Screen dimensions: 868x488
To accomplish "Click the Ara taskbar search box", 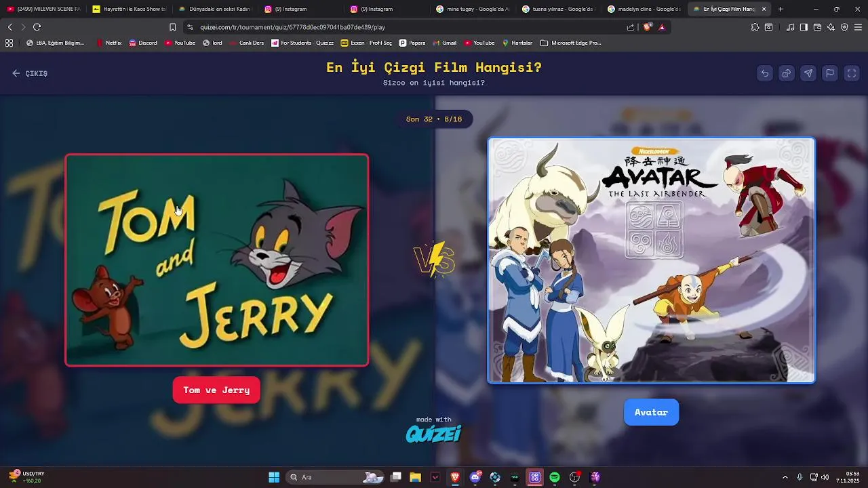I will click(x=336, y=477).
